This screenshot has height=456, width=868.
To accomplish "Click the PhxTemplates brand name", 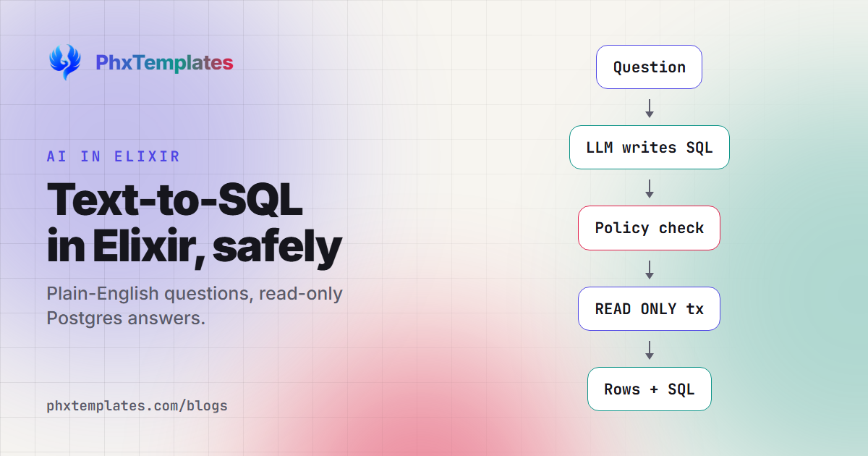I will pos(164,63).
